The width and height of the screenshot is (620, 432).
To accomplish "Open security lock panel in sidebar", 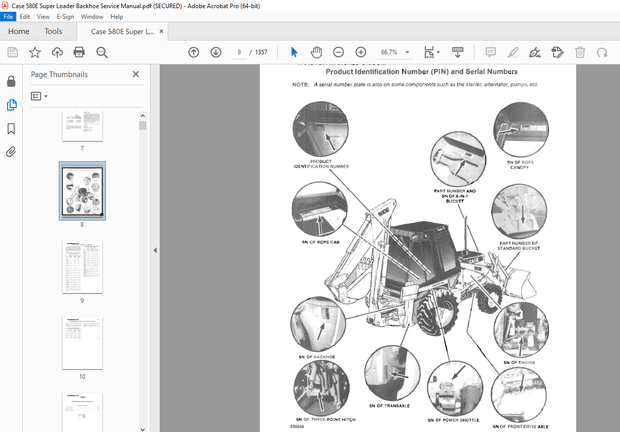I will tap(11, 81).
